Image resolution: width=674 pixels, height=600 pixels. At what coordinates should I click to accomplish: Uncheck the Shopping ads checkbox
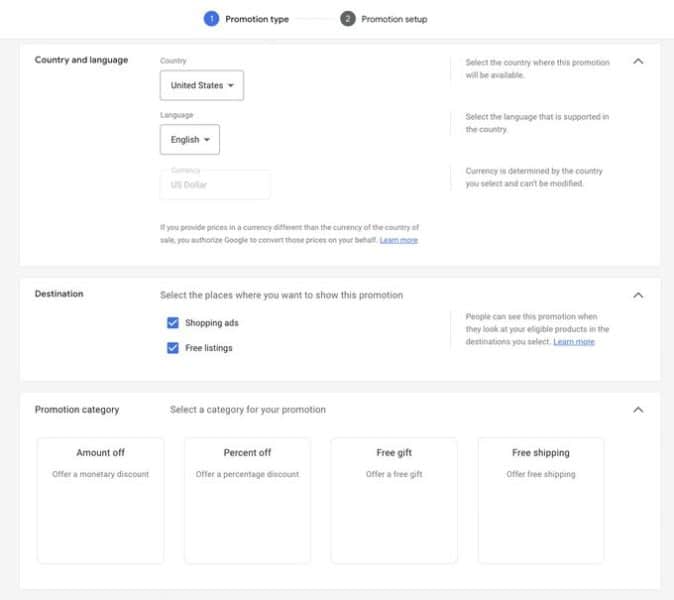[x=173, y=323]
